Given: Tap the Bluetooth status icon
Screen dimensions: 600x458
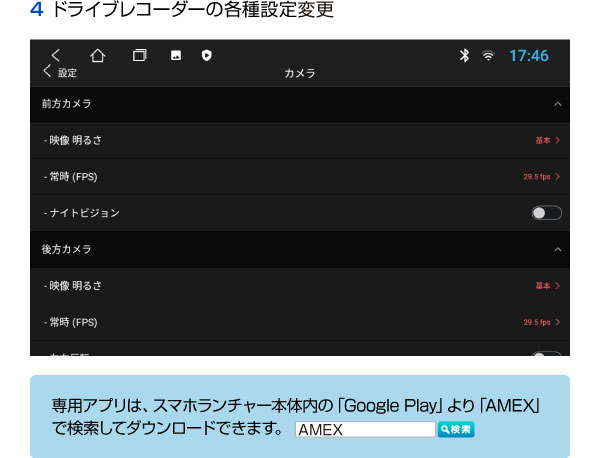Looking at the screenshot, I should (464, 55).
